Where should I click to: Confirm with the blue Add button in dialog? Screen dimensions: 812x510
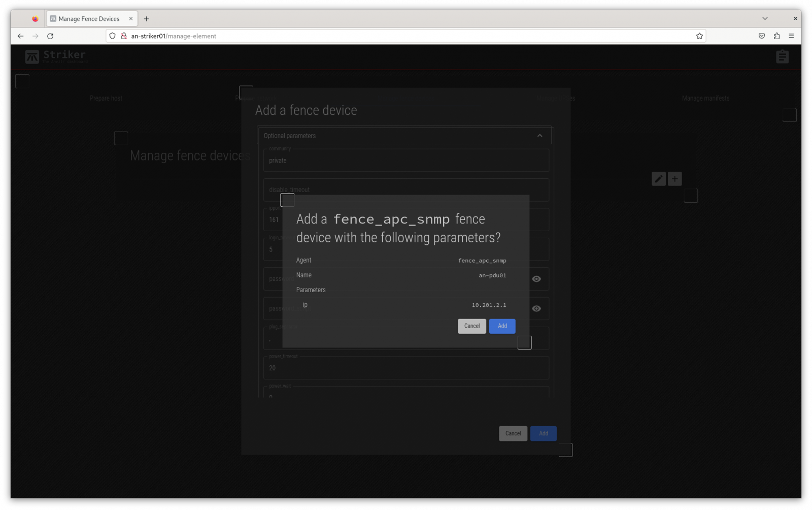pyautogui.click(x=502, y=326)
